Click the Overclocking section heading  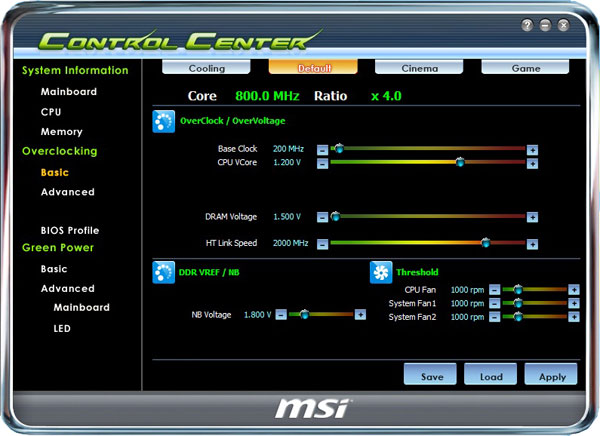tap(60, 151)
